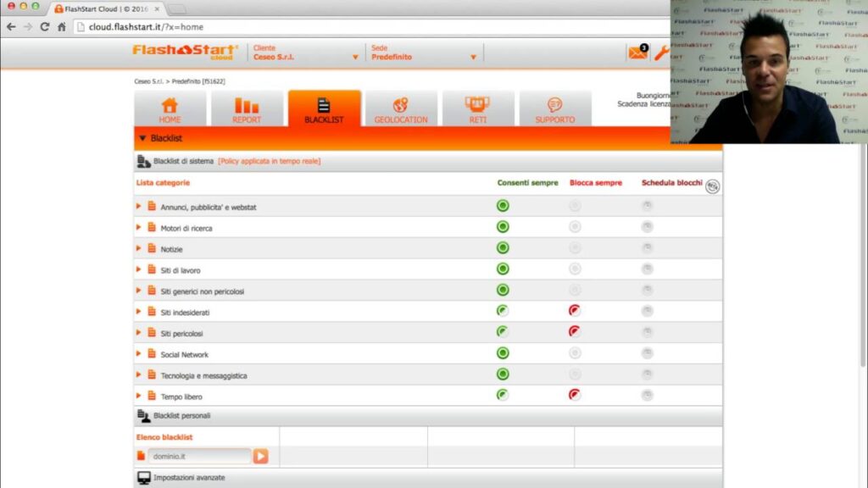The height and width of the screenshot is (488, 868).
Task: Click the orange file icon beside dominio.it field
Action: coord(142,455)
